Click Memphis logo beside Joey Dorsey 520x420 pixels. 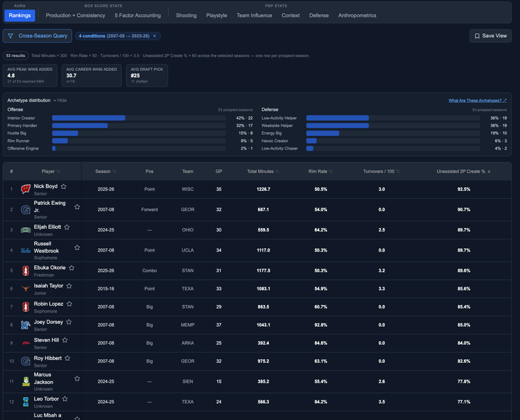[26, 325]
